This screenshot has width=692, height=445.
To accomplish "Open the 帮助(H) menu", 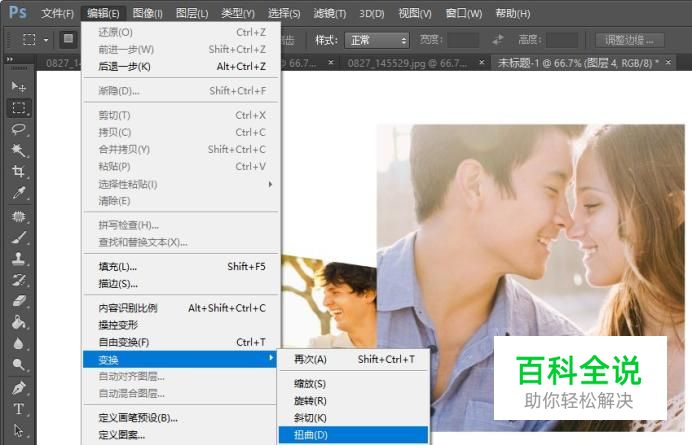I will pyautogui.click(x=513, y=14).
